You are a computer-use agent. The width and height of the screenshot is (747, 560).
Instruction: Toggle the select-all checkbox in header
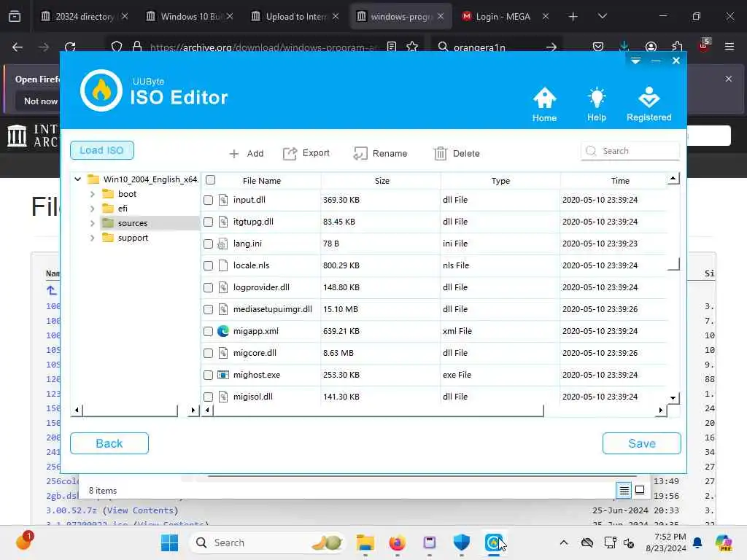pyautogui.click(x=211, y=180)
